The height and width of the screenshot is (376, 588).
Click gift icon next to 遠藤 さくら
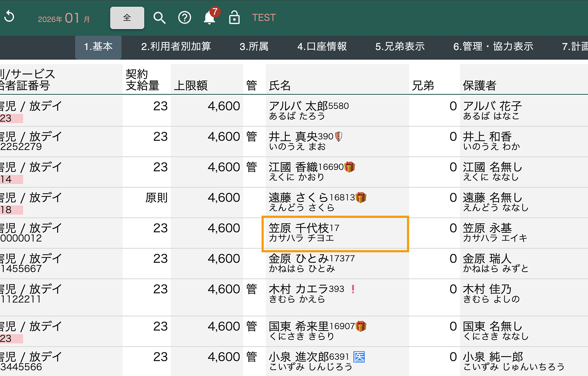[x=361, y=198]
